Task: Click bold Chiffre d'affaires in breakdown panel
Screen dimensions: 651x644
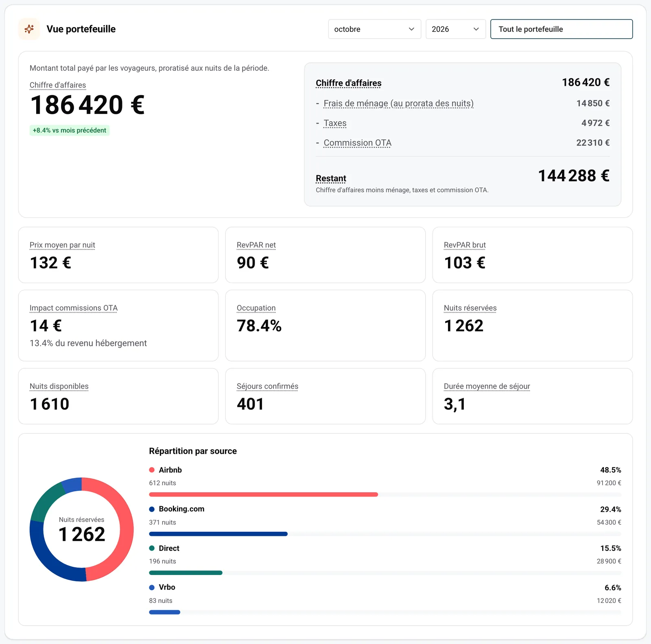Action: click(349, 83)
